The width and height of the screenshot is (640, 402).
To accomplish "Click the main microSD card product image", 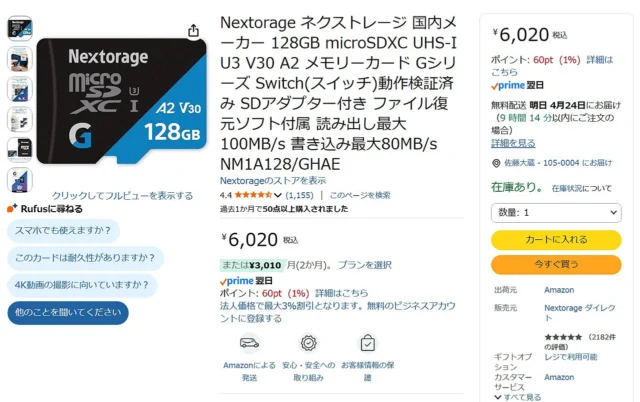I will (120, 100).
